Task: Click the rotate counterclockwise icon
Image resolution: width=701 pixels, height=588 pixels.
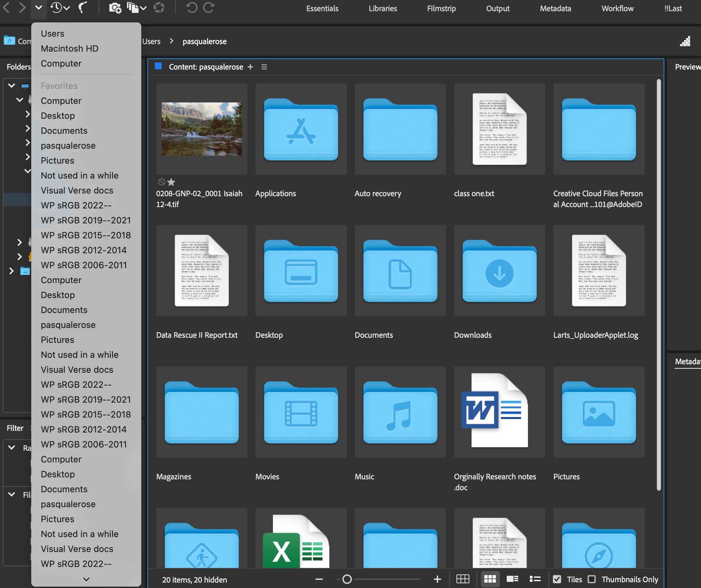Action: [192, 7]
